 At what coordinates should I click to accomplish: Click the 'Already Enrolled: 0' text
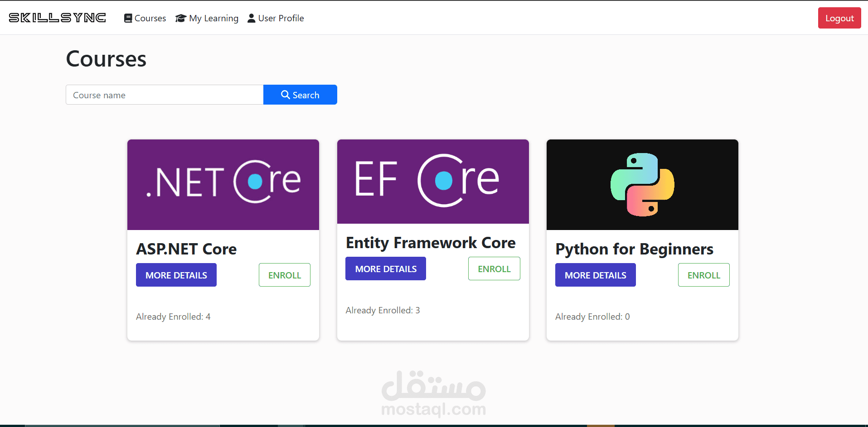[592, 317]
